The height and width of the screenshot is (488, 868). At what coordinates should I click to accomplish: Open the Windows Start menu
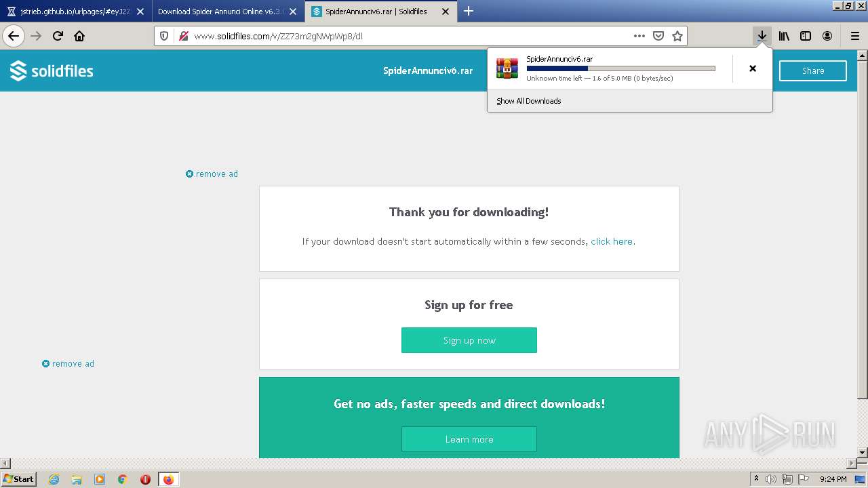tap(19, 479)
